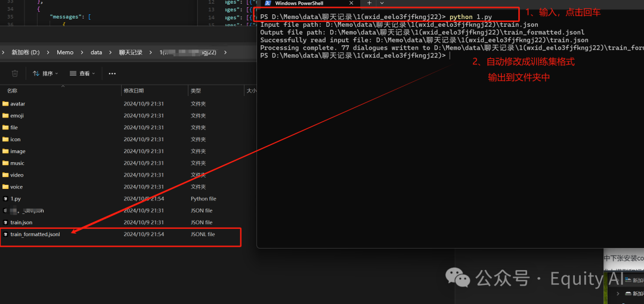
Task: Expand the chevron after the last breadcrumb folder
Action: pos(225,52)
